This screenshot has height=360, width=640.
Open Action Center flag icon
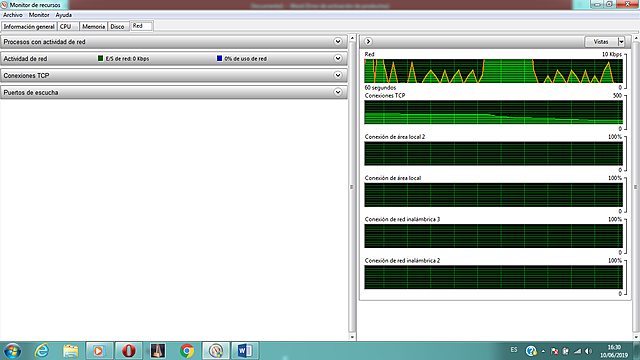click(x=554, y=351)
